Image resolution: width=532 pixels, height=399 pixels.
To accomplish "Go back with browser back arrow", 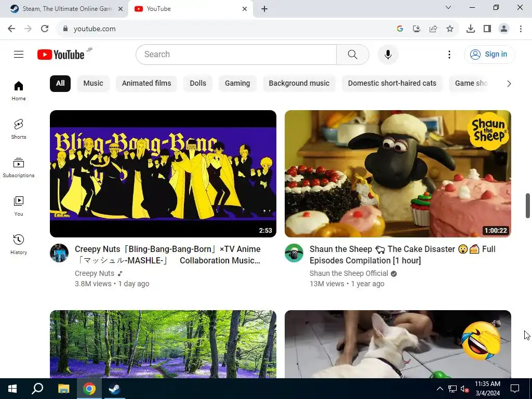I will click(11, 29).
